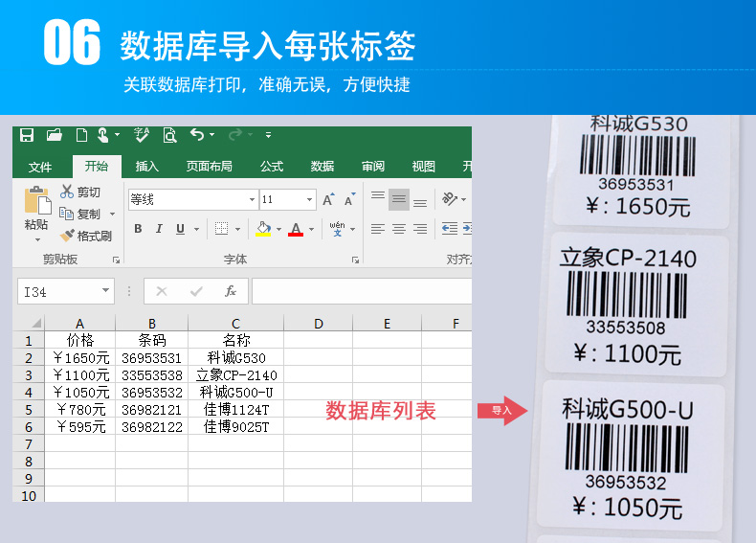Click the 剪切 scissors button
This screenshot has width=756, height=543.
(80, 192)
